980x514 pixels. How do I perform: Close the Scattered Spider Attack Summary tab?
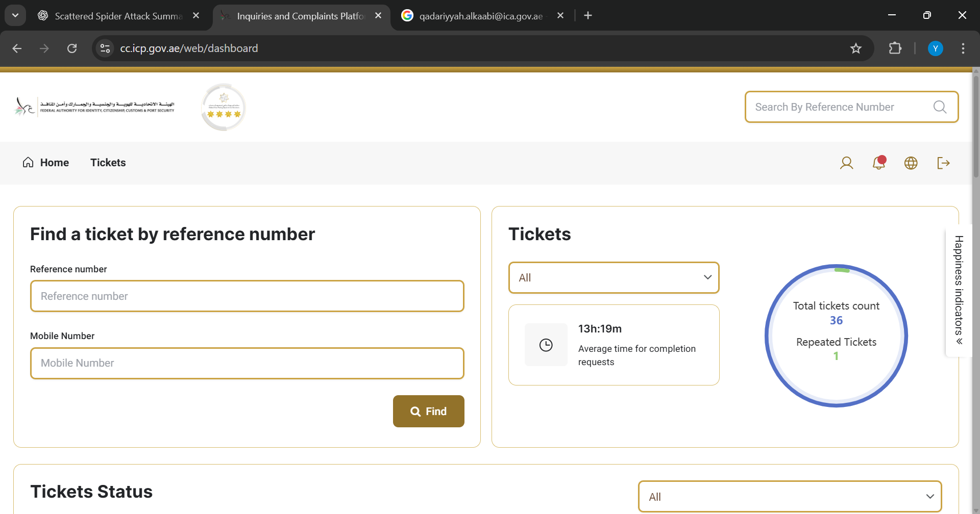tap(196, 16)
